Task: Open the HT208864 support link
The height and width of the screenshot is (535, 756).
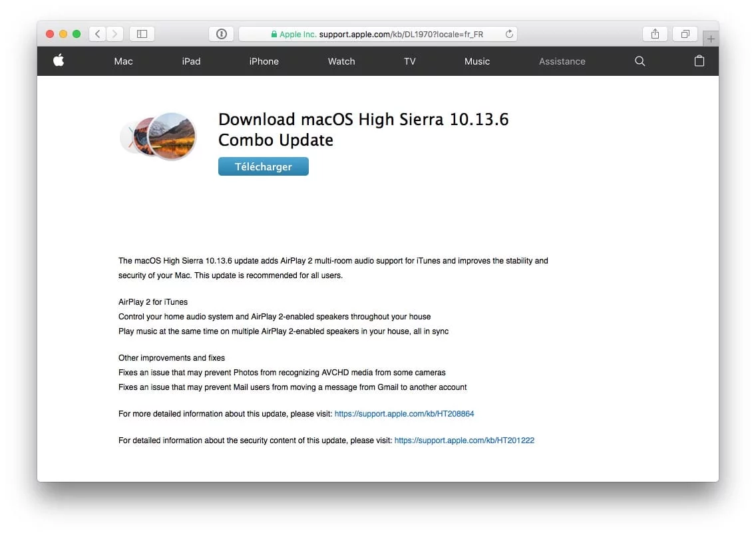Action: point(404,413)
